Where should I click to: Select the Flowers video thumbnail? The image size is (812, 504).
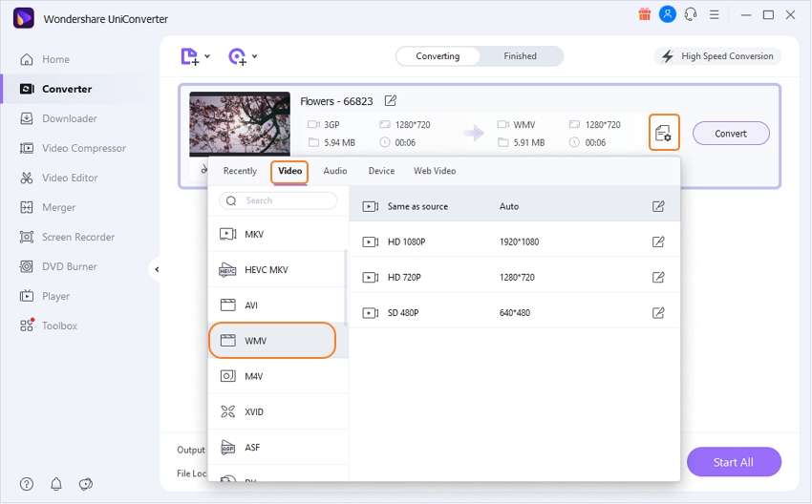coord(240,124)
